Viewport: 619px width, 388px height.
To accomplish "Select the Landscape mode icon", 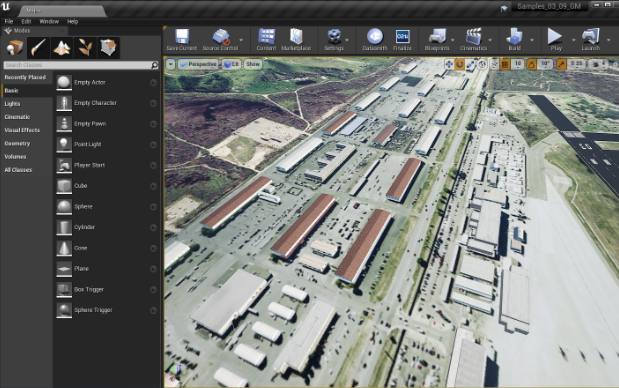I will pyautogui.click(x=62, y=48).
